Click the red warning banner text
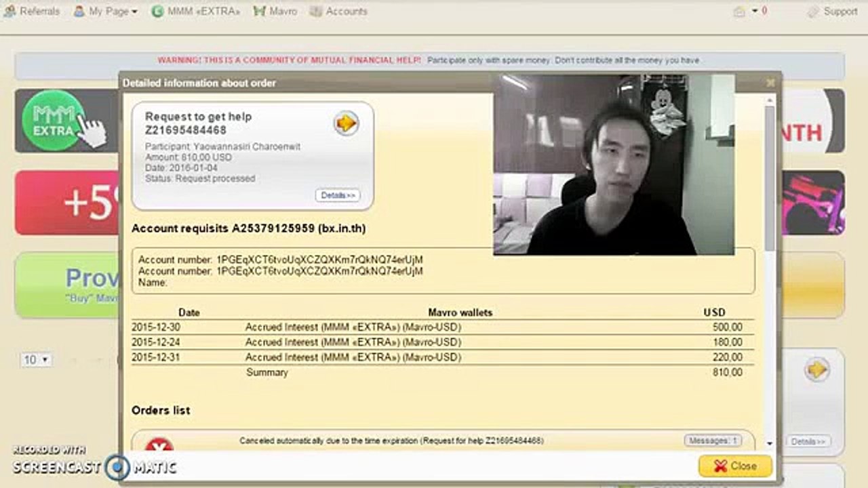This screenshot has height=488, width=868. (290, 60)
